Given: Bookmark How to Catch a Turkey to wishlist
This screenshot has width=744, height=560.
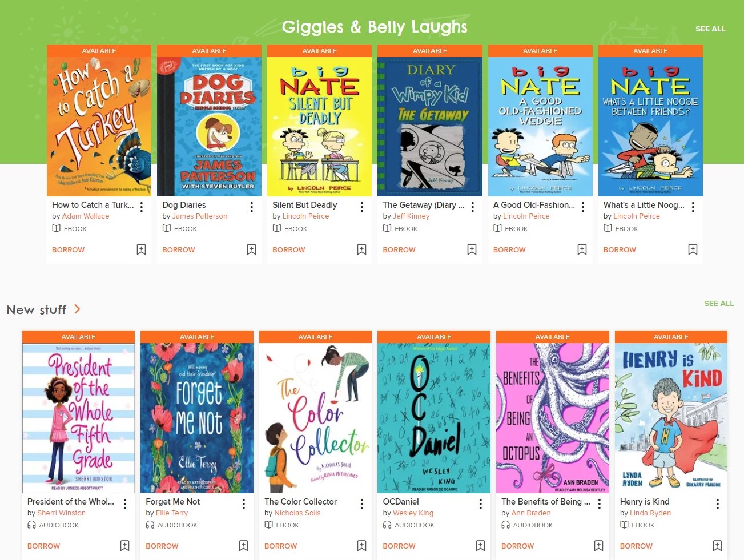Looking at the screenshot, I should pyautogui.click(x=141, y=249).
